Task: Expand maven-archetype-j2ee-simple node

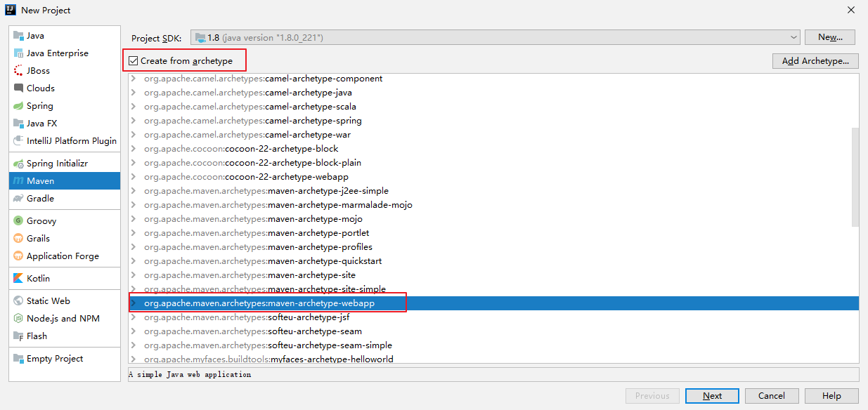Action: click(x=134, y=191)
